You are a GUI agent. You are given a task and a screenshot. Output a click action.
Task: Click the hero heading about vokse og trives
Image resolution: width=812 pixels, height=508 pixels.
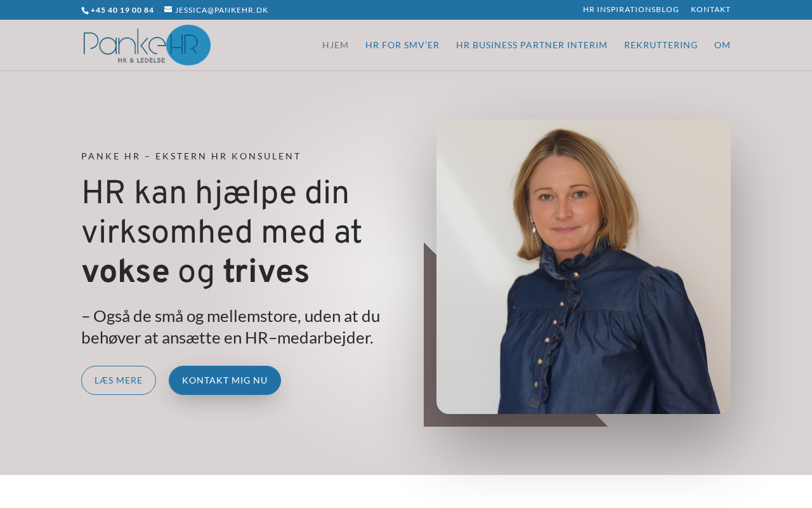(222, 234)
